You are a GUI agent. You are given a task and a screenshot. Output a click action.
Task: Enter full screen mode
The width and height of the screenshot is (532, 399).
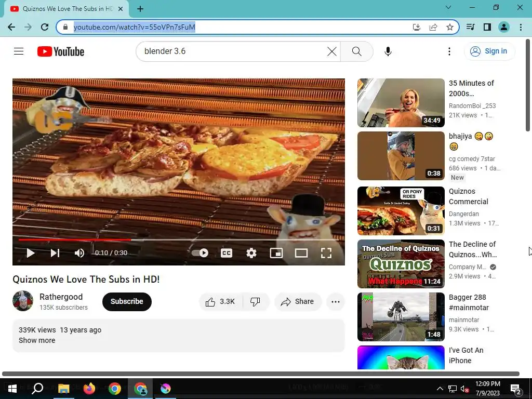click(326, 253)
